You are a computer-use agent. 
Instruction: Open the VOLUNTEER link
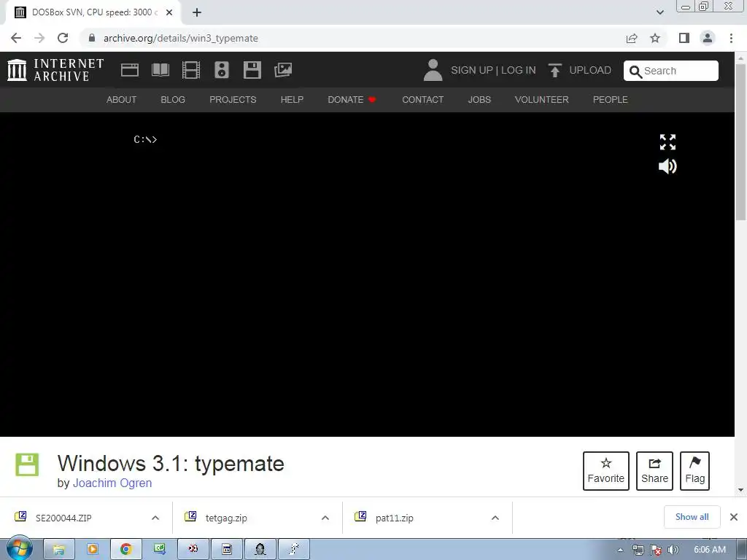pyautogui.click(x=542, y=99)
